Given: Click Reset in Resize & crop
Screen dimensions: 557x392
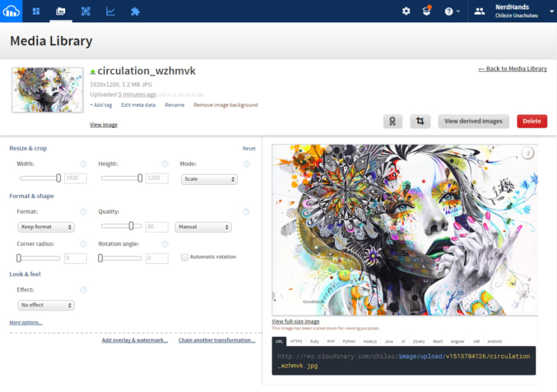Looking at the screenshot, I should (x=249, y=149).
